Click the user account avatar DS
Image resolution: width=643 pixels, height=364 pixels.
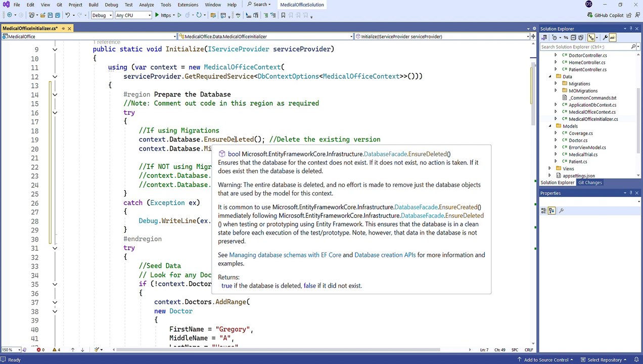[588, 5]
